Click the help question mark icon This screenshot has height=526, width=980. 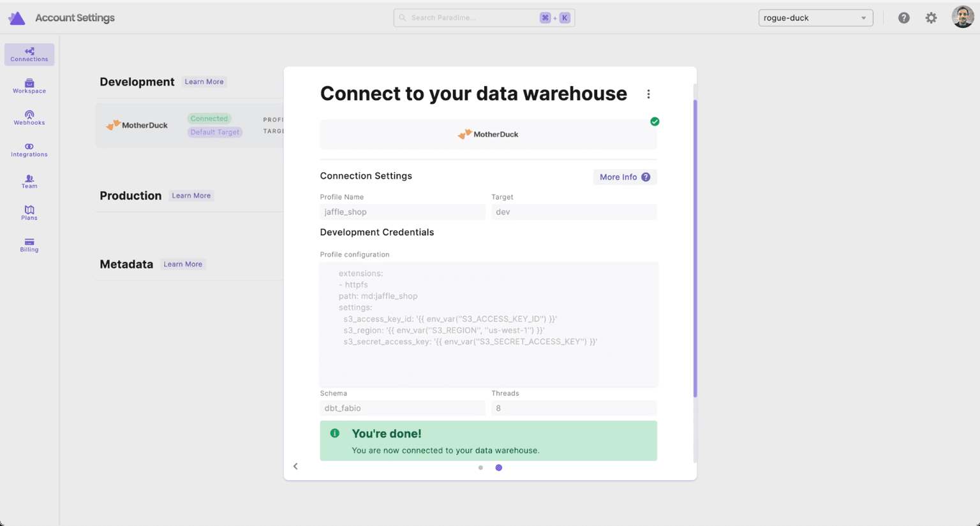click(x=904, y=18)
